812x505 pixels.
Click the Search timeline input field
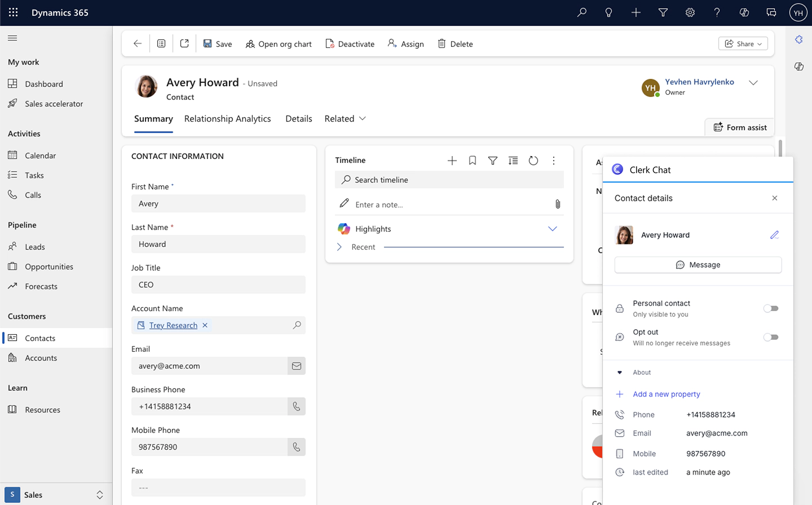(449, 179)
